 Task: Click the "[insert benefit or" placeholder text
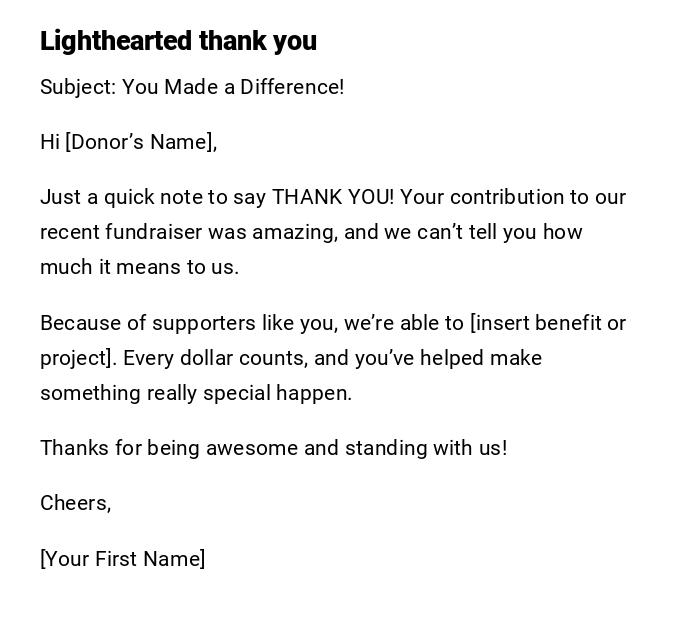(548, 323)
